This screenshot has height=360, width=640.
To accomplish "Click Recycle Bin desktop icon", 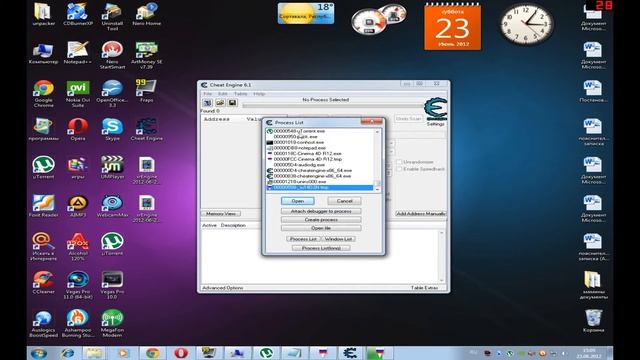I will point(593,320).
